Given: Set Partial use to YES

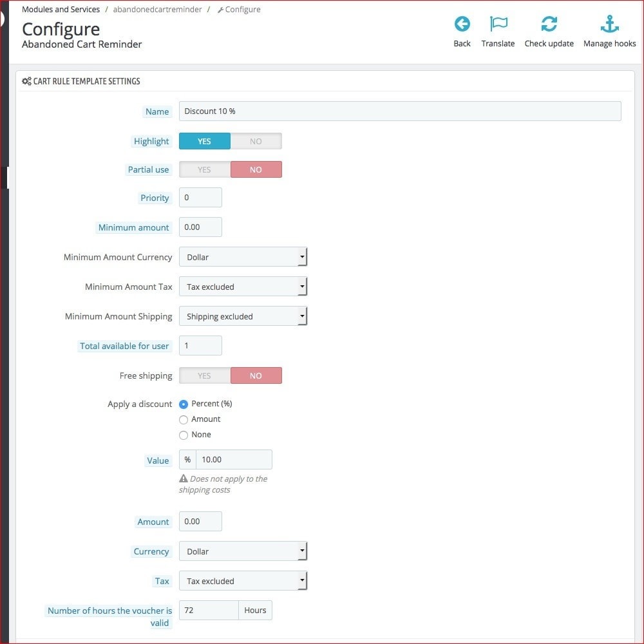Looking at the screenshot, I should [205, 169].
